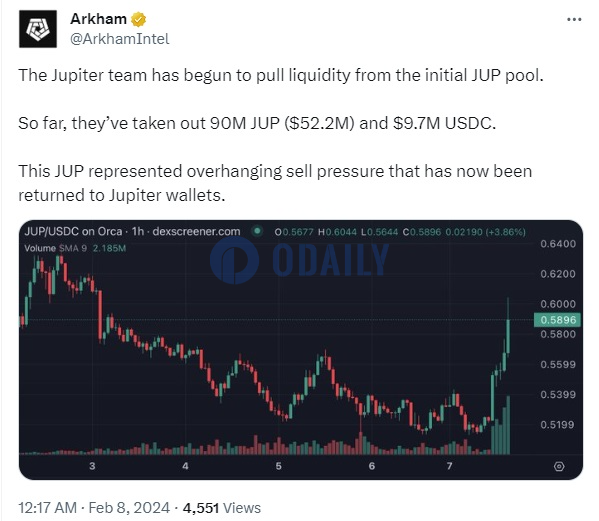Click the date marker 3 on axis

pos(92,466)
